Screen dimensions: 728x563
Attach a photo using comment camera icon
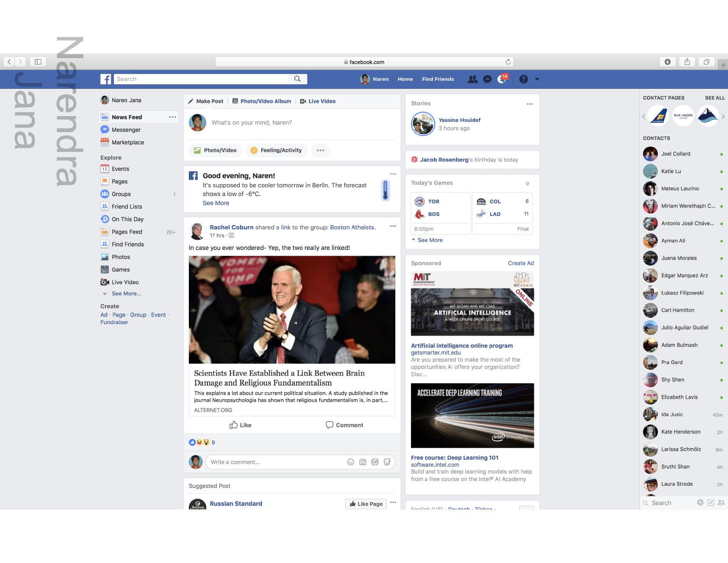tap(363, 462)
